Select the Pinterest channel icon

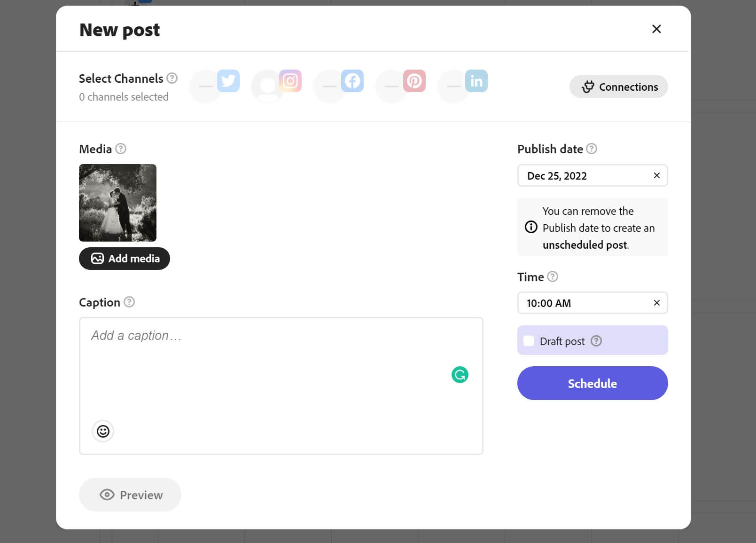(x=414, y=81)
